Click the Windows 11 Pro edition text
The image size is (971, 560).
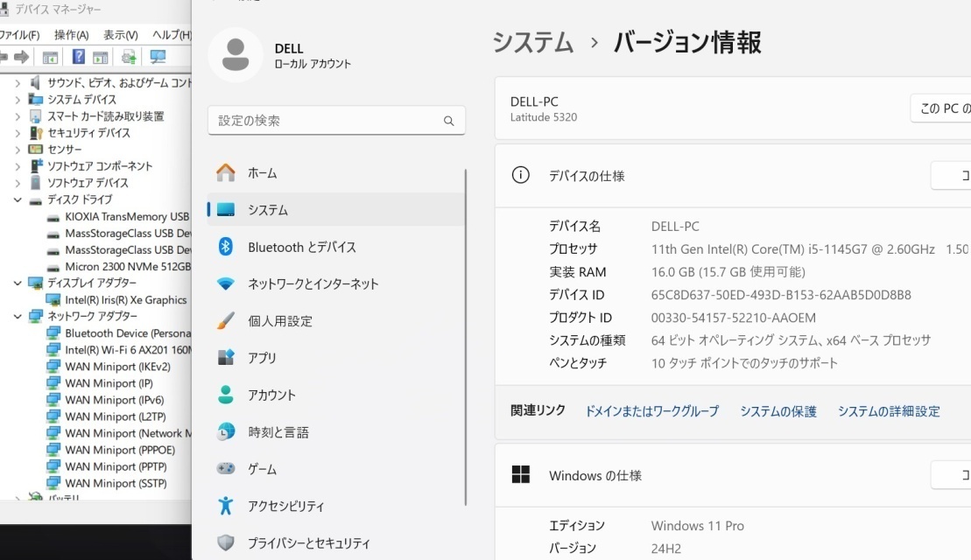pos(697,525)
